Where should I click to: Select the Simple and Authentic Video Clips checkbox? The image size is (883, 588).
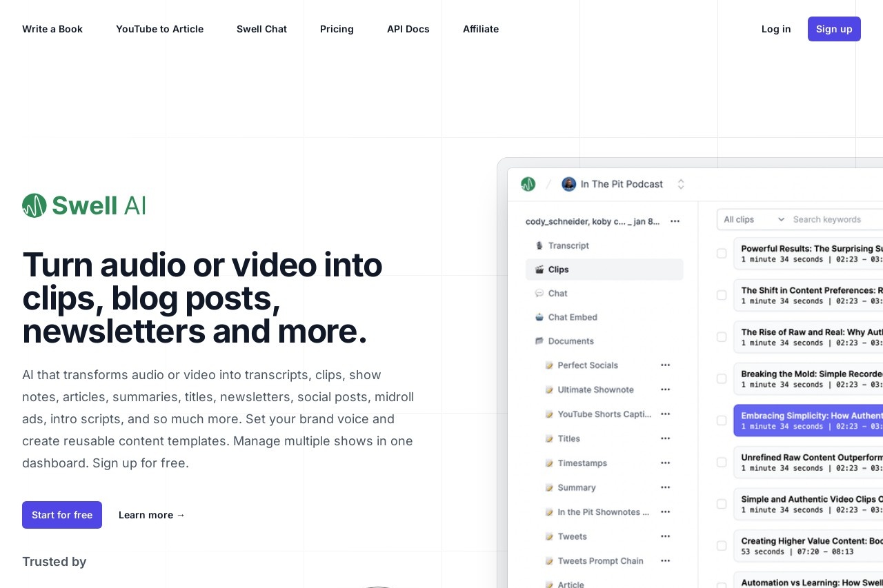click(722, 504)
